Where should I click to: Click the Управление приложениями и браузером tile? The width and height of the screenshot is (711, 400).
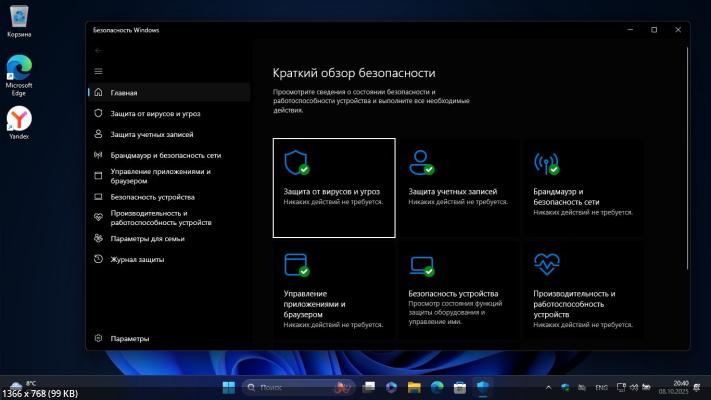[x=334, y=290]
